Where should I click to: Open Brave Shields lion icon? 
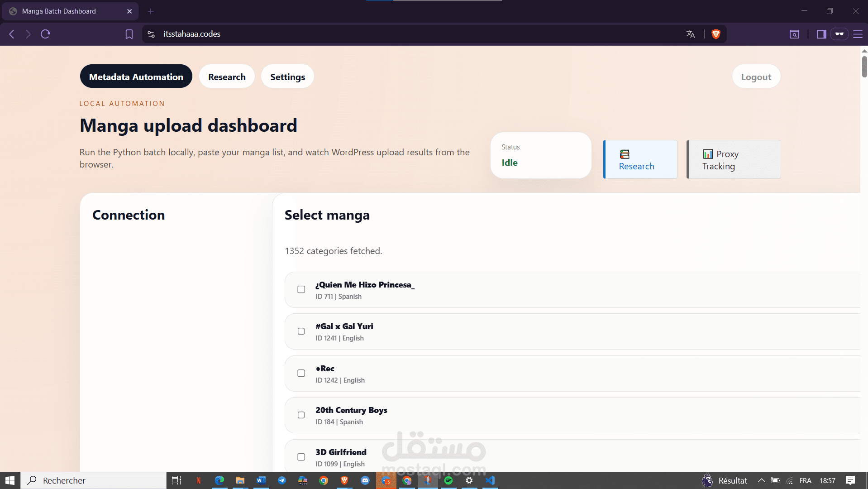(716, 34)
